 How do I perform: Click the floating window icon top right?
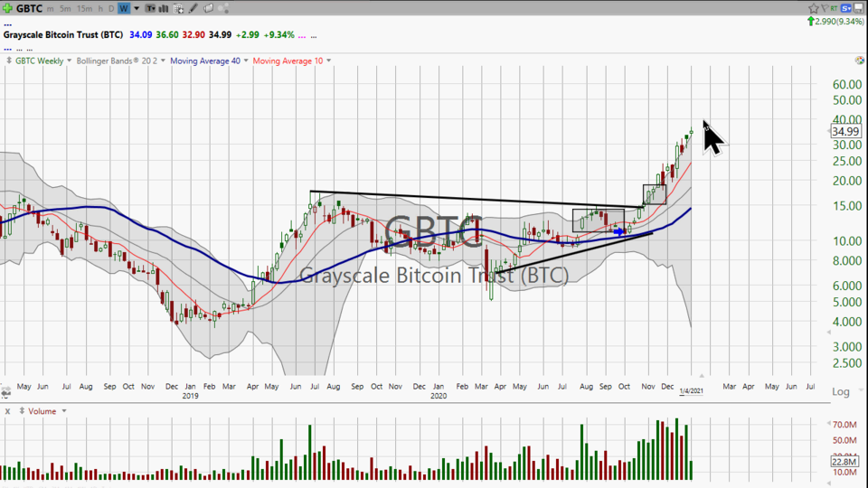[859, 8]
